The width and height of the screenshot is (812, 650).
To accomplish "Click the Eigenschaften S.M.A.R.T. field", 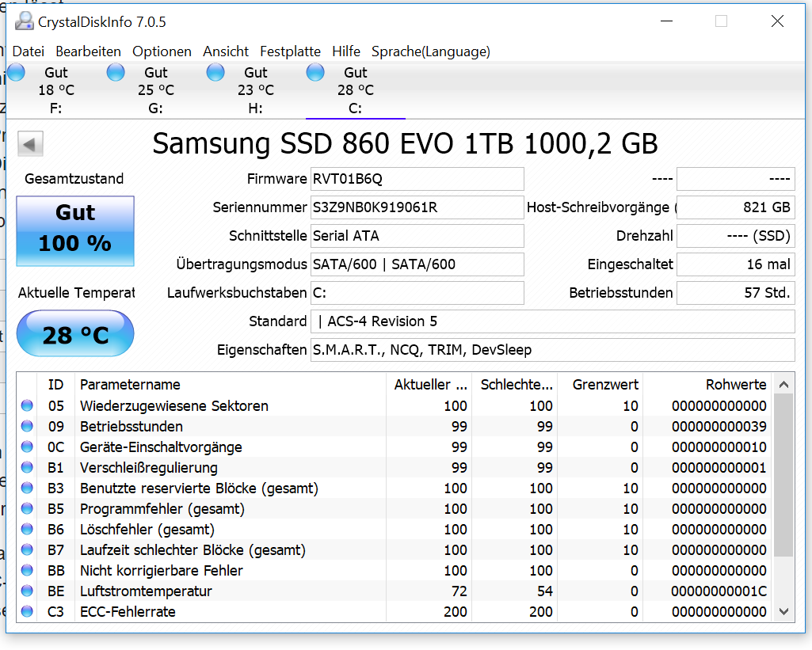I will pos(552,350).
